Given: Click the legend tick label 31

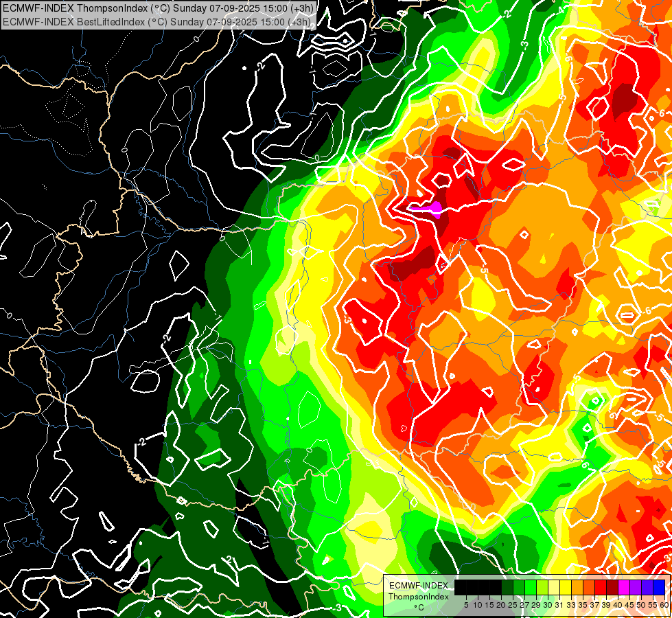Looking at the screenshot, I should pyautogui.click(x=559, y=605).
